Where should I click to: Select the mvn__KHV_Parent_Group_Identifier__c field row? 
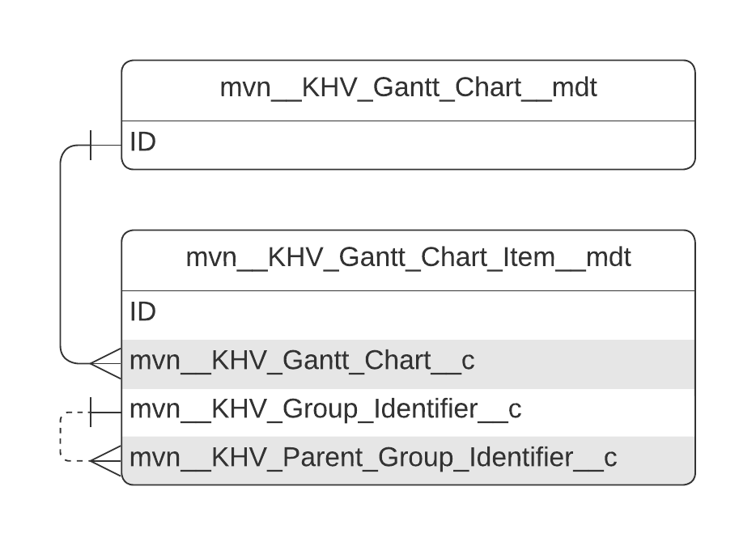(373, 459)
